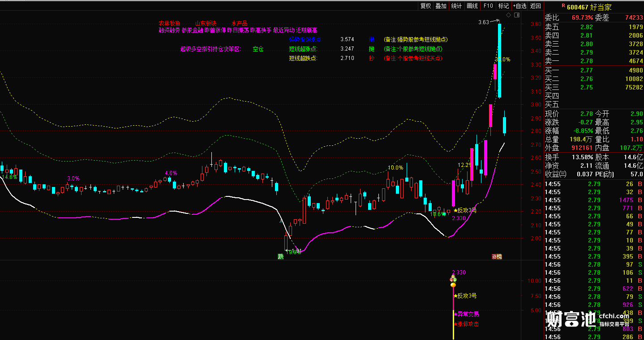
Task: Open the 叠加 overlay option
Action: 441,6
